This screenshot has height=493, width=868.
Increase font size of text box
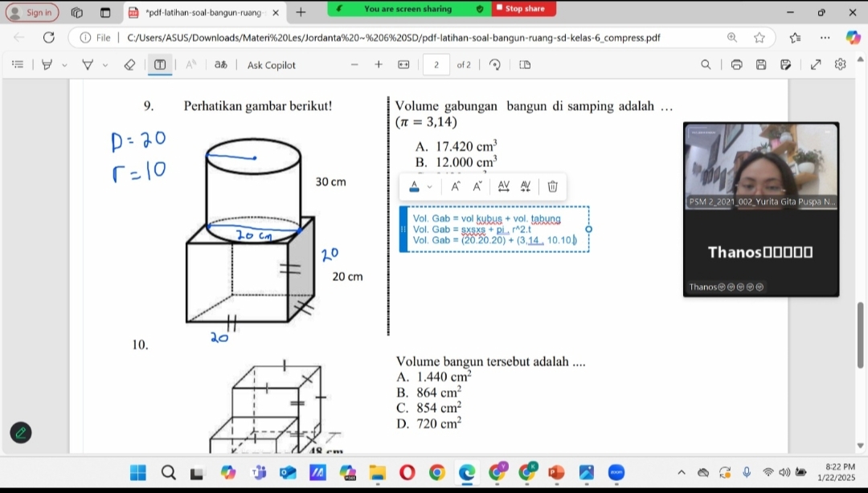(x=455, y=186)
